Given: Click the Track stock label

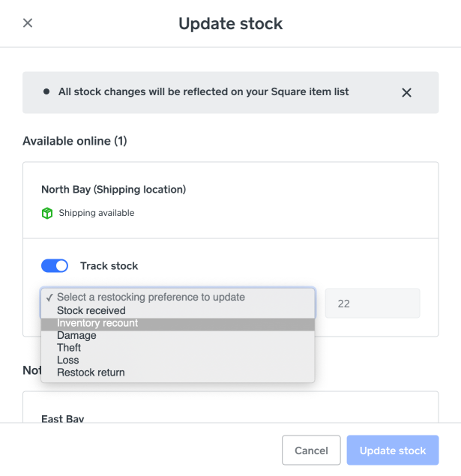Looking at the screenshot, I should click(x=109, y=265).
